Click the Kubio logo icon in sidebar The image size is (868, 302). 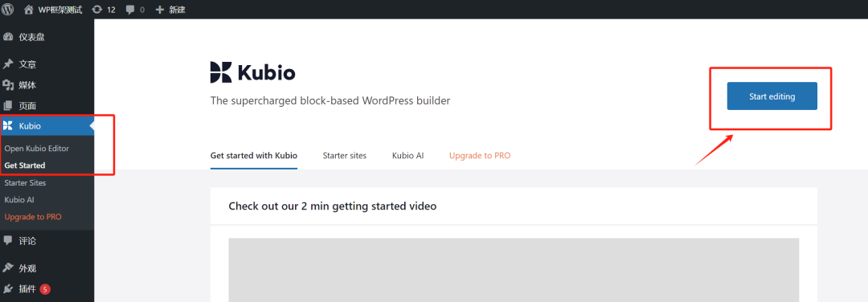pos(8,126)
